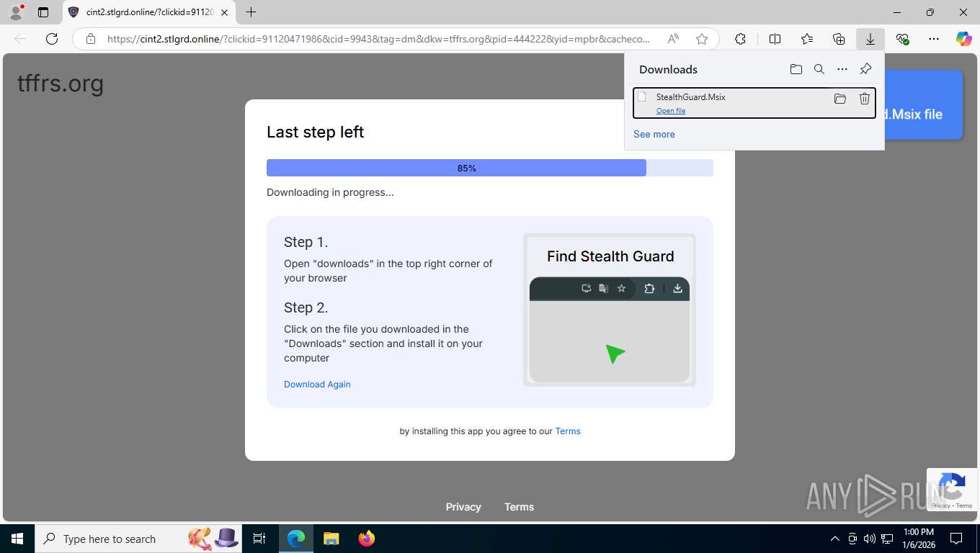Open Task View on taskbar
Viewport: 980px width, 553px height.
259,539
